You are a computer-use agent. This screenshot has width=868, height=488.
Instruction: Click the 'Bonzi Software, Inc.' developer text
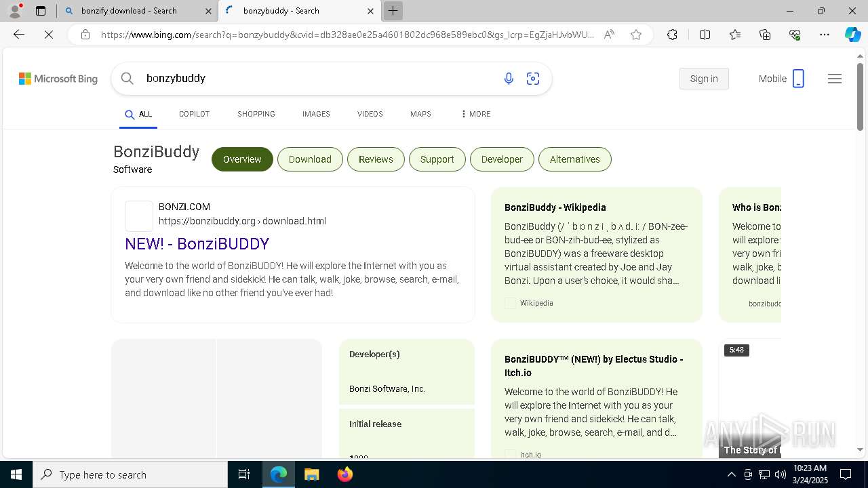[x=387, y=389]
